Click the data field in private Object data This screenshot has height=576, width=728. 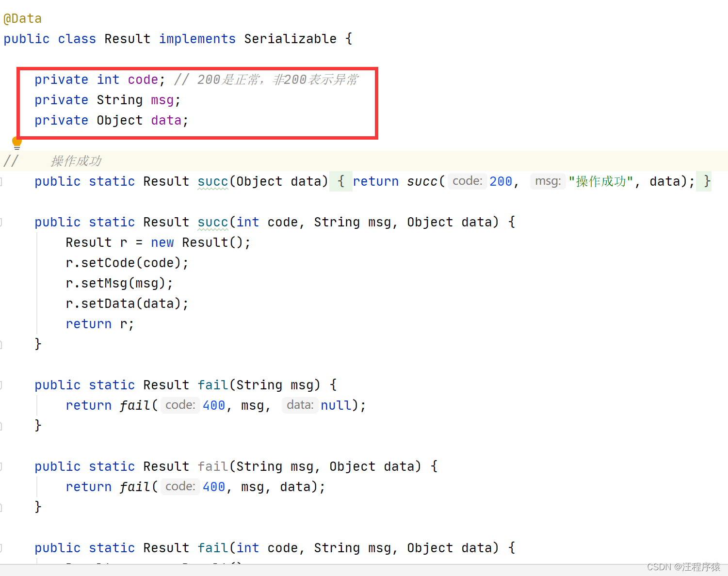(x=166, y=120)
